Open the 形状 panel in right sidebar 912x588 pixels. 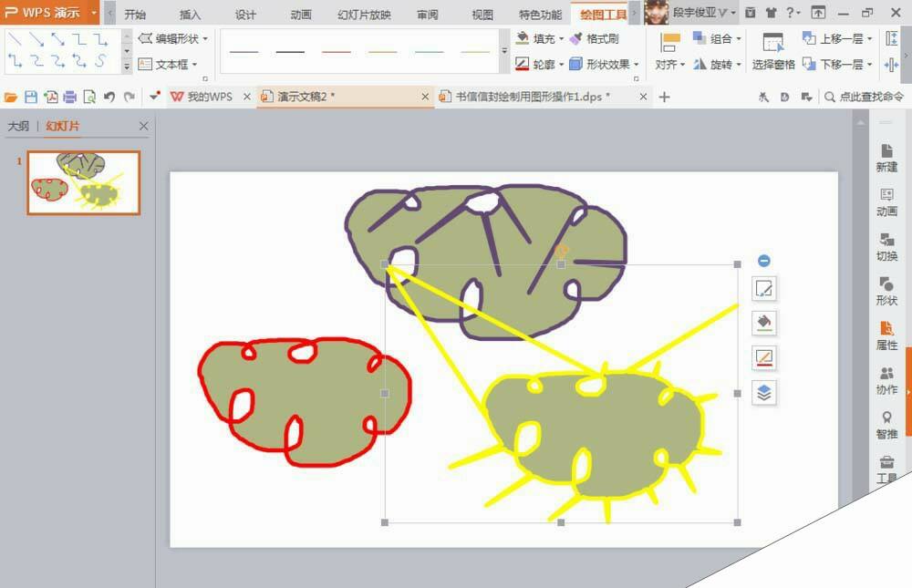point(886,291)
